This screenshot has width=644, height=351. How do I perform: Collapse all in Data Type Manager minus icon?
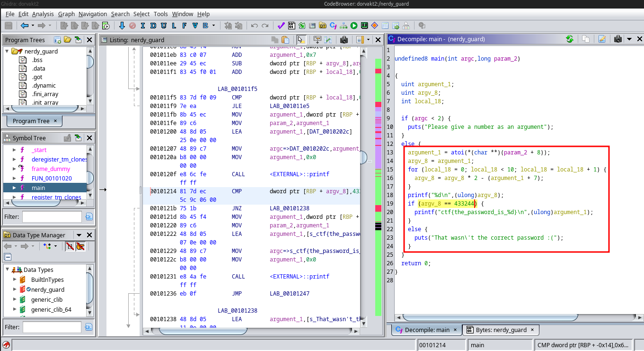[8, 257]
